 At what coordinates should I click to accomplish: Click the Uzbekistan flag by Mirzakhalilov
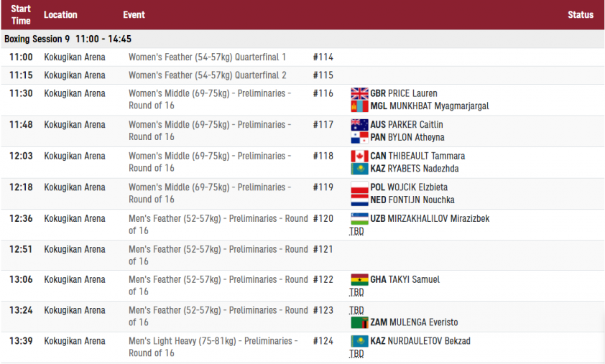(x=359, y=218)
